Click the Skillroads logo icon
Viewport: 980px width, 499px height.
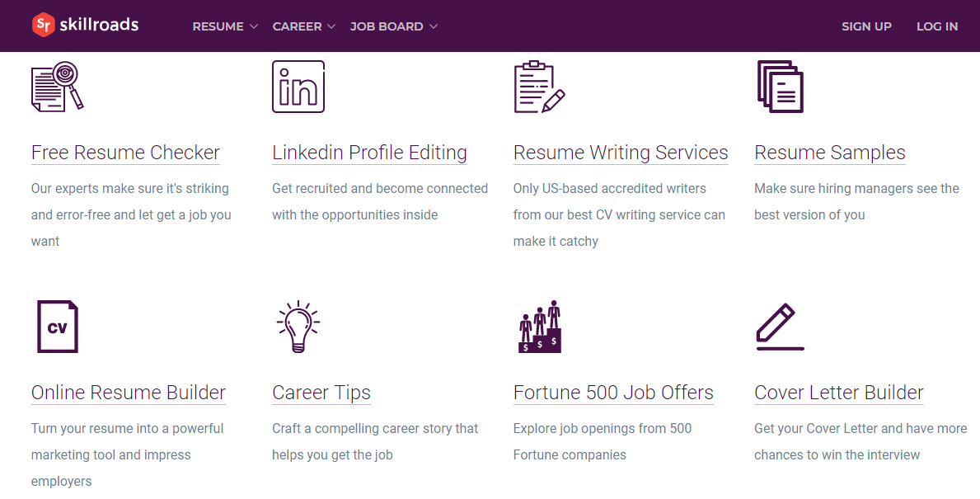pos(43,26)
